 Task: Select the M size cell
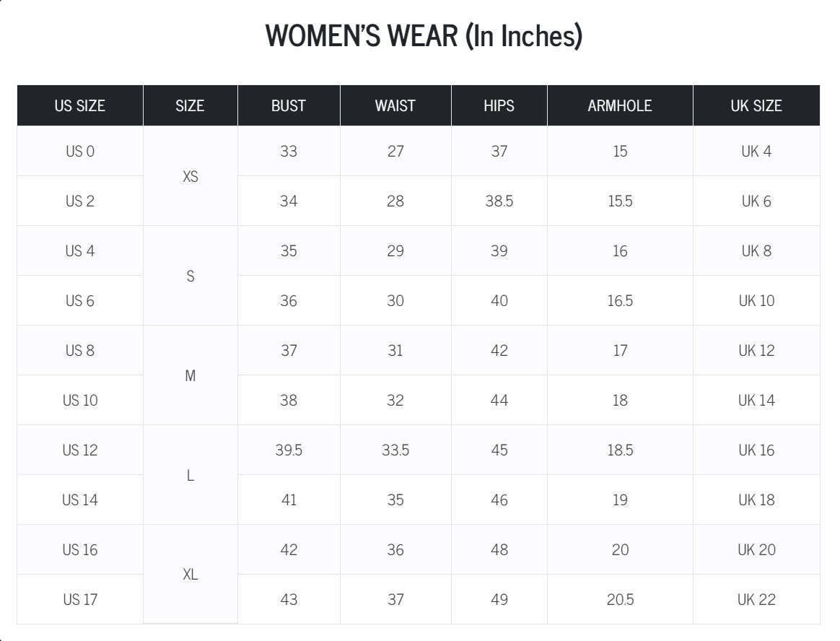pos(191,375)
